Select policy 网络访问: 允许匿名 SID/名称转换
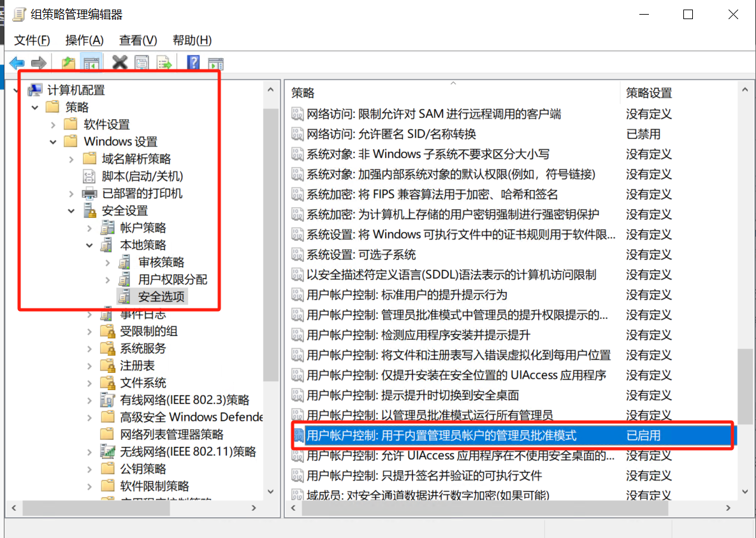 391,134
